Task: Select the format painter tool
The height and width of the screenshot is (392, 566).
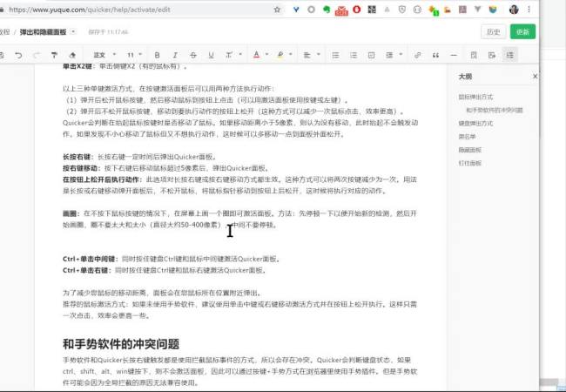Action: coord(54,55)
